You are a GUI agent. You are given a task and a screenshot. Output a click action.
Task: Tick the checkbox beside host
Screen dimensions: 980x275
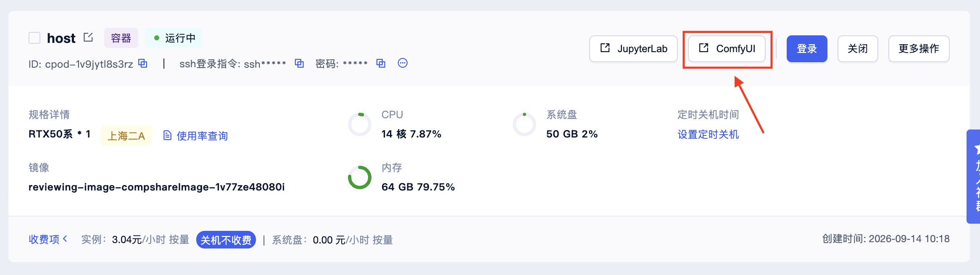(34, 38)
